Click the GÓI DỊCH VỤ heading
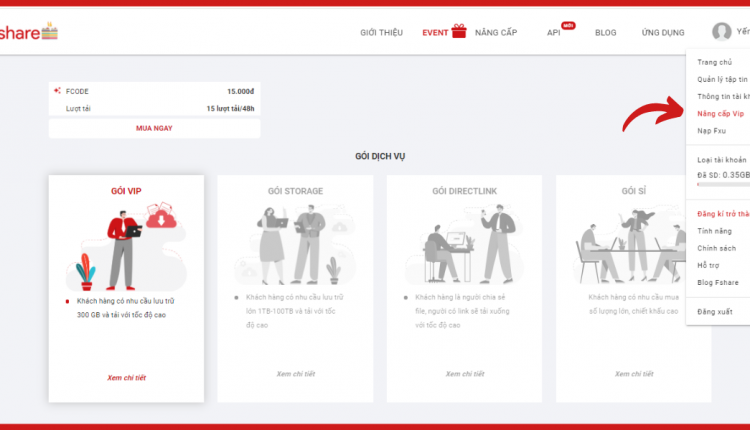750x430 pixels. click(x=380, y=156)
